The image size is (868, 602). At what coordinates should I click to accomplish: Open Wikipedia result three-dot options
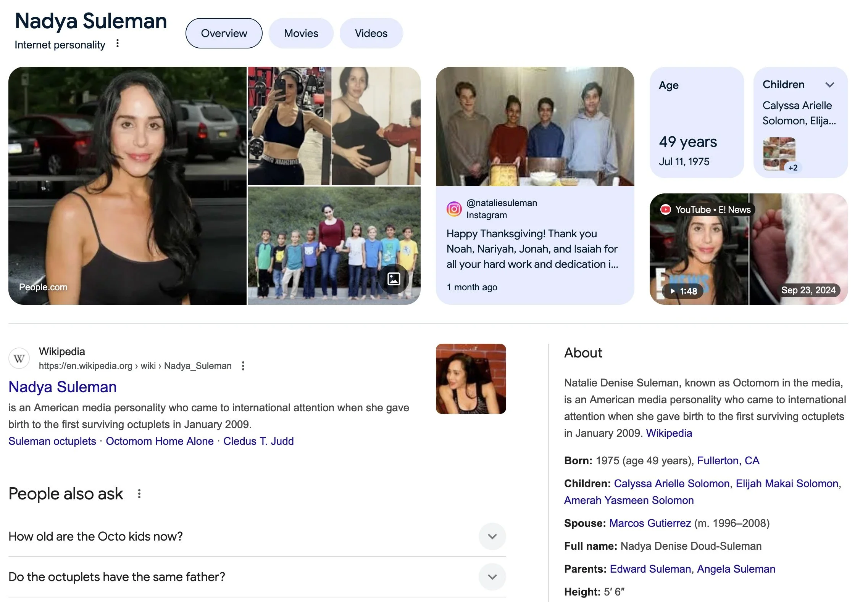coord(243,366)
